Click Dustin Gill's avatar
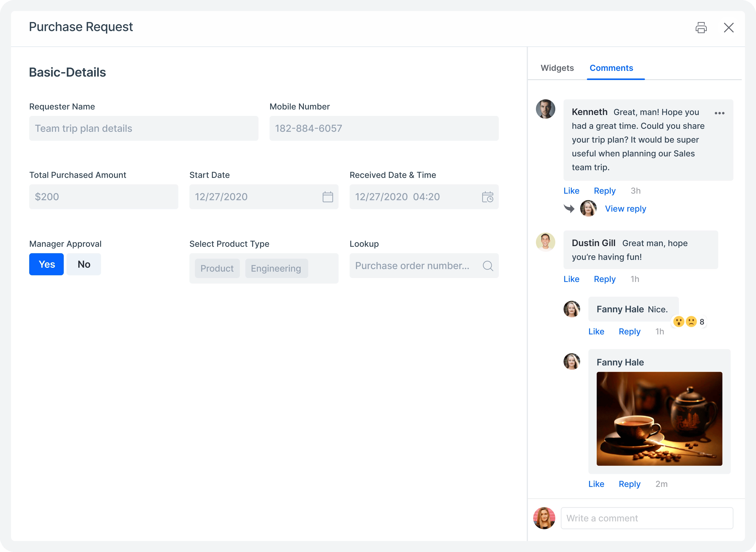Viewport: 756px width, 552px height. 545,242
